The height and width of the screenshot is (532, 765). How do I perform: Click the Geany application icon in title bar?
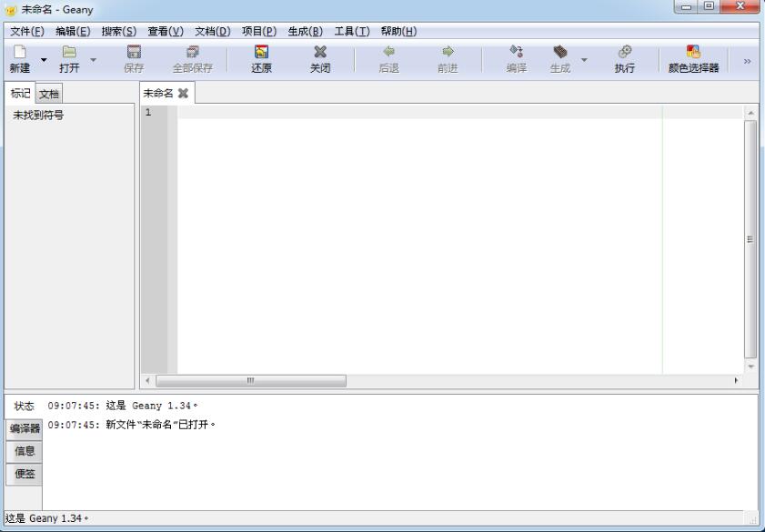pos(10,10)
